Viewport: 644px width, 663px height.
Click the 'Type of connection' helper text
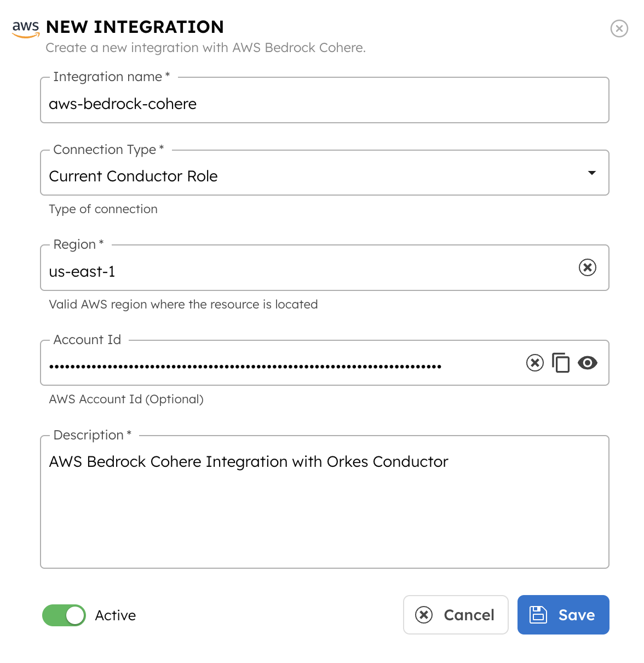pos(103,209)
